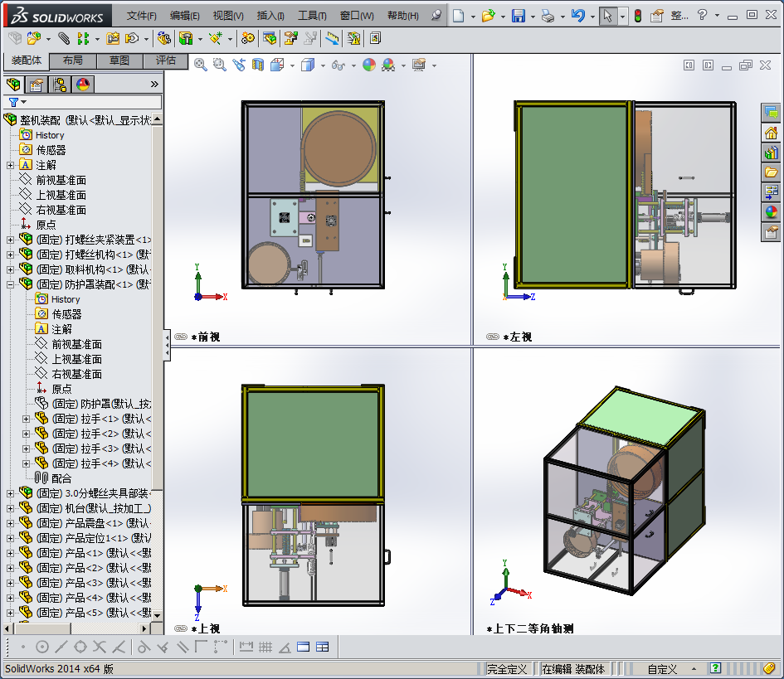Click the Hide/Show Items glasses icon
Viewport: 784px width, 679px height.
pyautogui.click(x=338, y=65)
